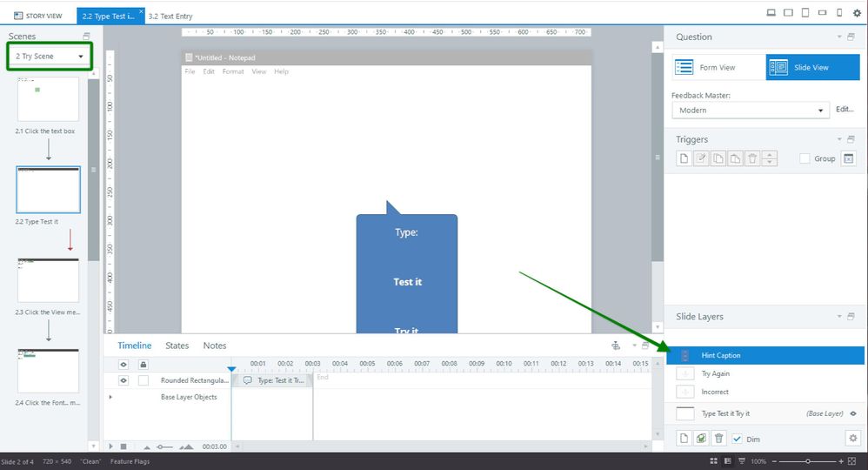The width and height of the screenshot is (868, 470).
Task: Click trigger move up/down stepper
Action: click(770, 158)
